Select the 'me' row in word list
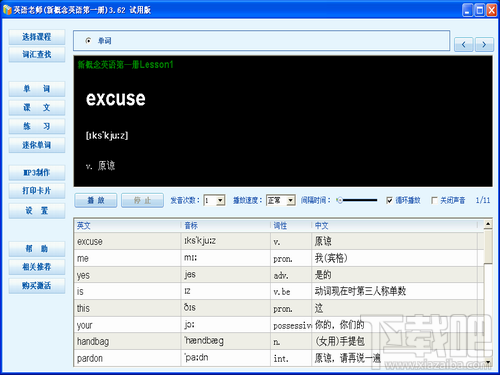The image size is (500, 375). coord(279,258)
